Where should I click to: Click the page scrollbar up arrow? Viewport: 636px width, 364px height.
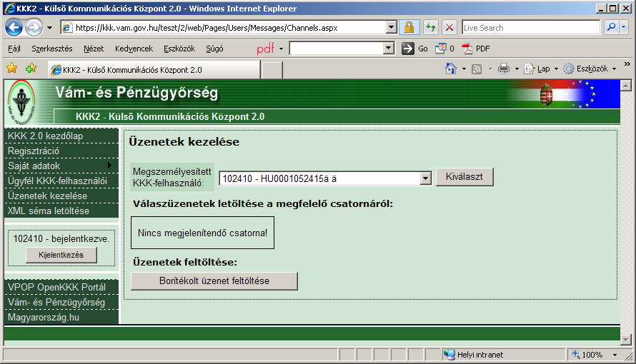[x=626, y=86]
